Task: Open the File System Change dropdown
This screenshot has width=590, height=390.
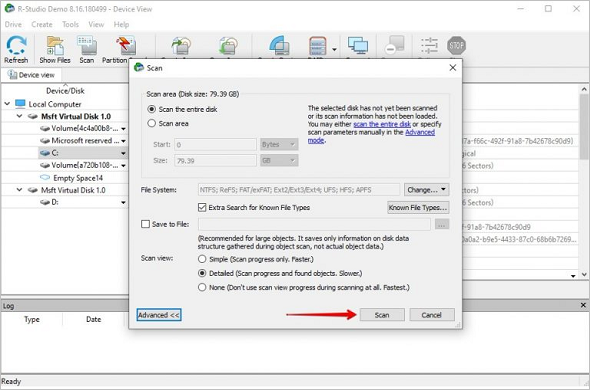Action: pos(426,190)
